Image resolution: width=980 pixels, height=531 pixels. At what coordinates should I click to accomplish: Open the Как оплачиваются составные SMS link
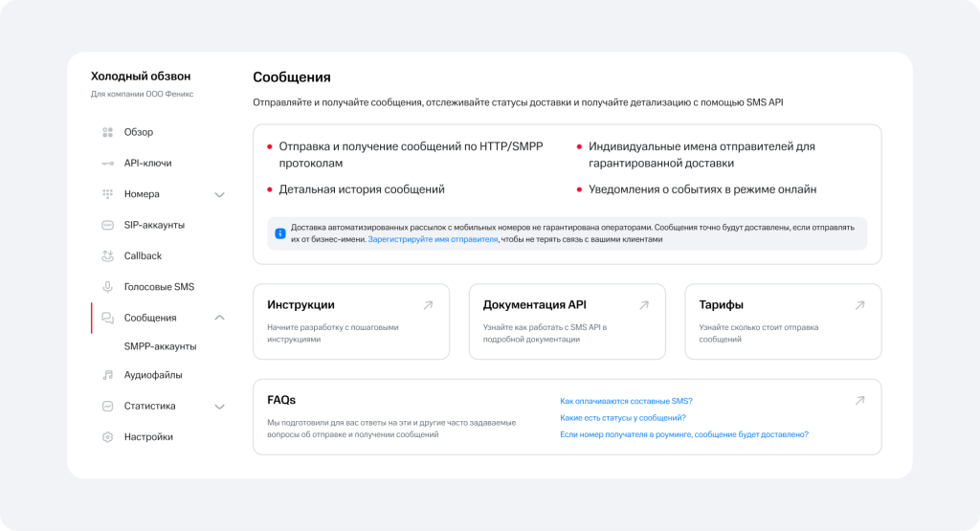click(x=626, y=401)
